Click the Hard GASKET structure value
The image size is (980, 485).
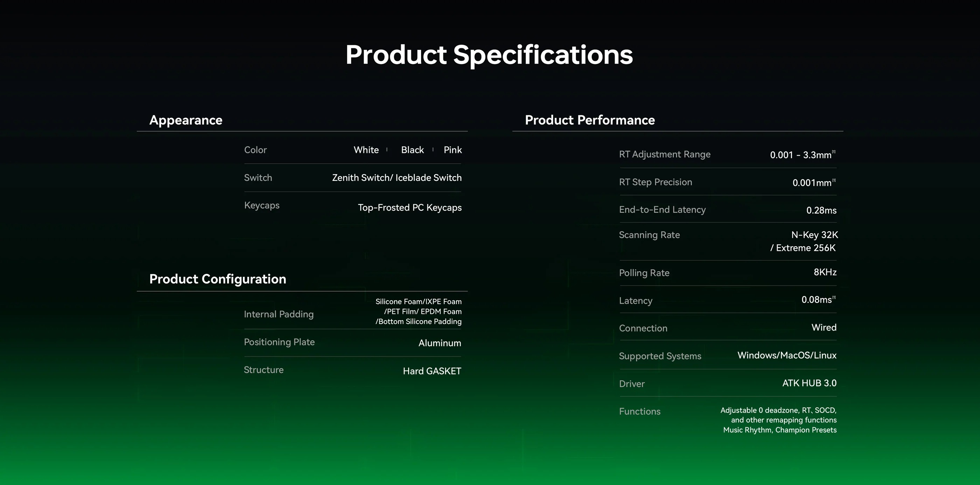coord(432,371)
